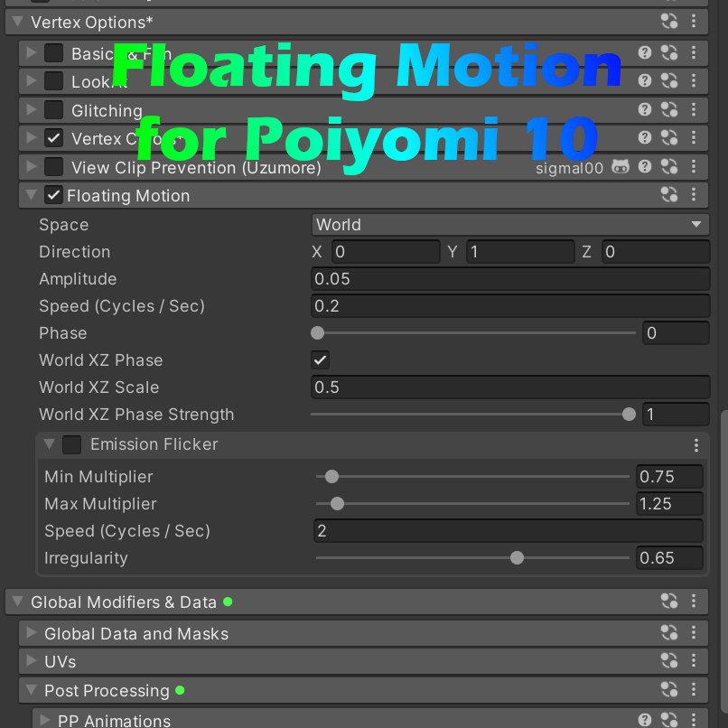The image size is (728, 728).
Task: Disable the Vertex Colors checkbox
Action: click(54, 138)
